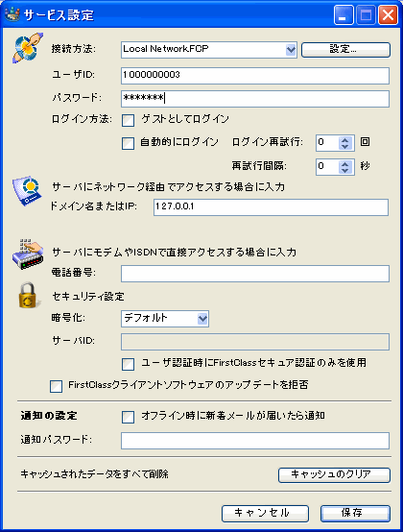Image resolution: width=403 pixels, height=532 pixels.
Task: Cancel via the キャンセル button
Action: (265, 514)
